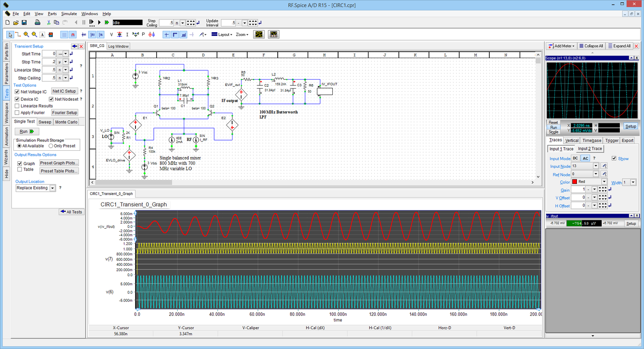Click the Print icon in the toolbar
Viewport: 644px width, 349px height.
(38, 22)
